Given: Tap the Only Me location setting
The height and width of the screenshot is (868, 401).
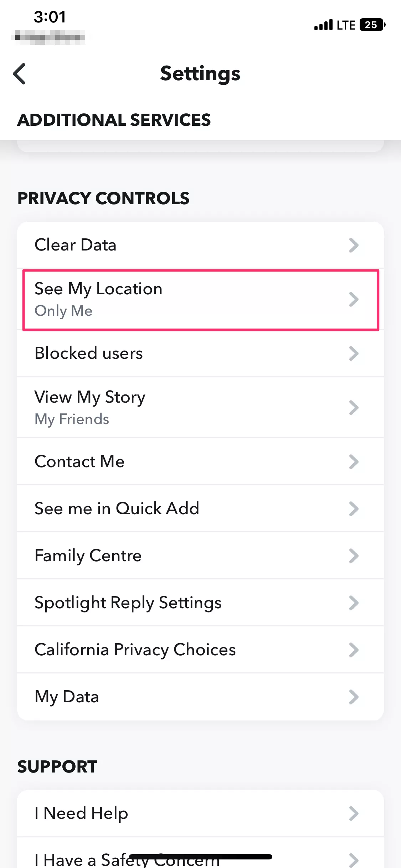Looking at the screenshot, I should 63,311.
